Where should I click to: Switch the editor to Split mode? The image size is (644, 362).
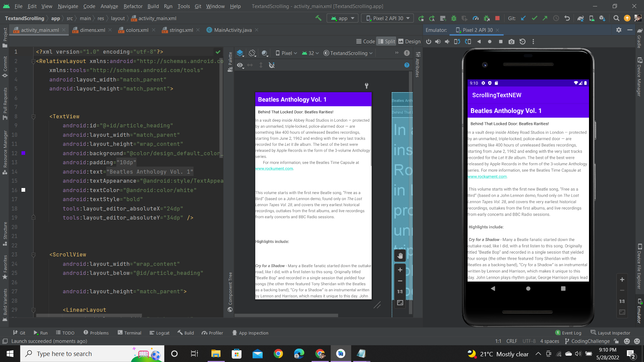tap(386, 41)
